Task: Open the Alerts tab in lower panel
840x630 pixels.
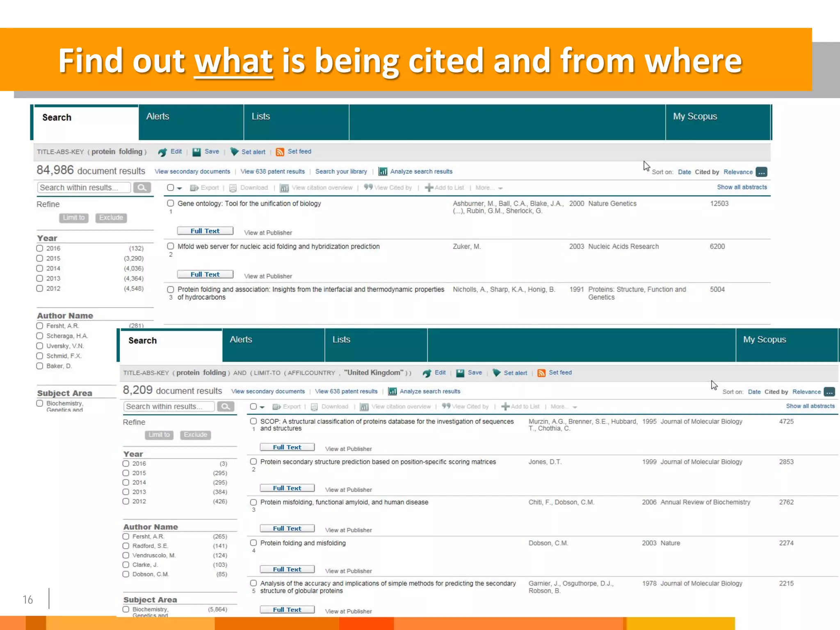Action: coord(274,345)
